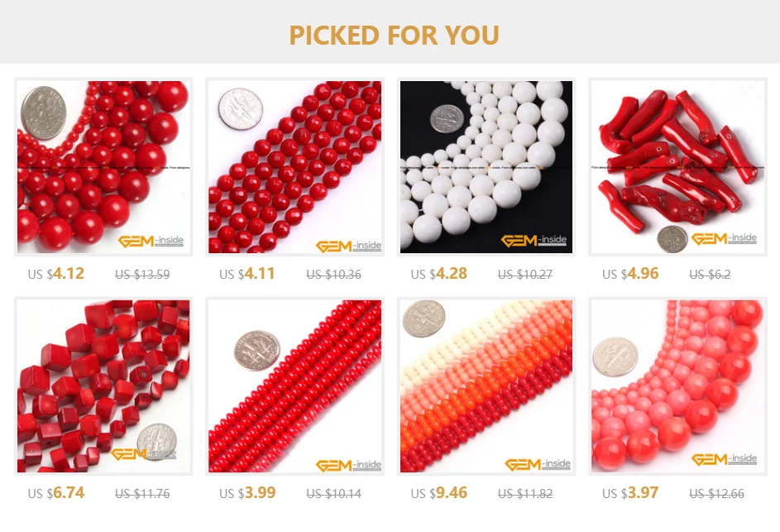
Task: Open the red rondelle bead strands thumbnail
Action: coord(295,386)
